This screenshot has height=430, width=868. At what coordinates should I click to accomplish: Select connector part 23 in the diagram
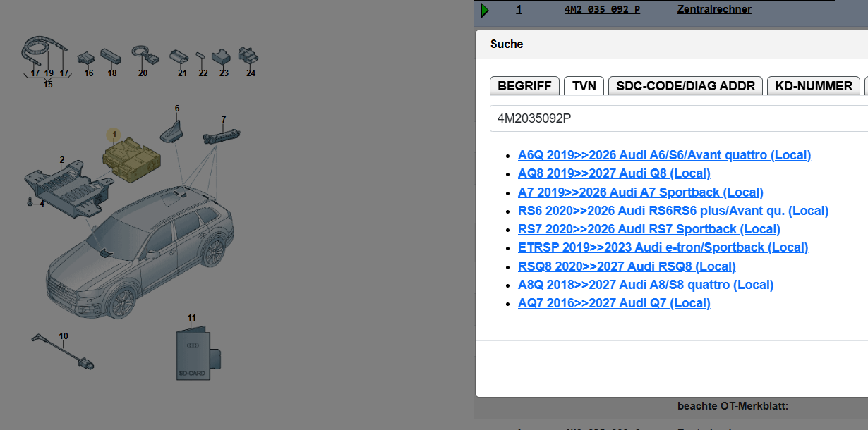tap(221, 56)
